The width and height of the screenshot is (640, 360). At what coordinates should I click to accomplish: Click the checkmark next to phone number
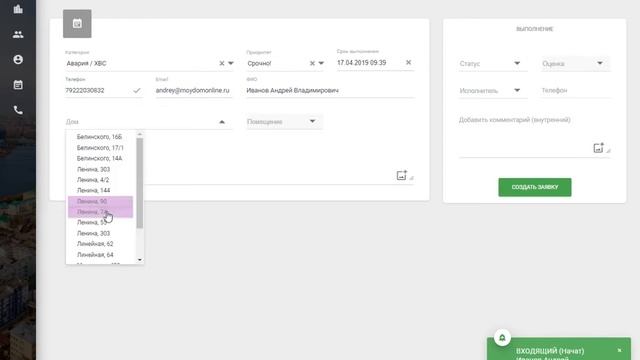pyautogui.click(x=137, y=90)
